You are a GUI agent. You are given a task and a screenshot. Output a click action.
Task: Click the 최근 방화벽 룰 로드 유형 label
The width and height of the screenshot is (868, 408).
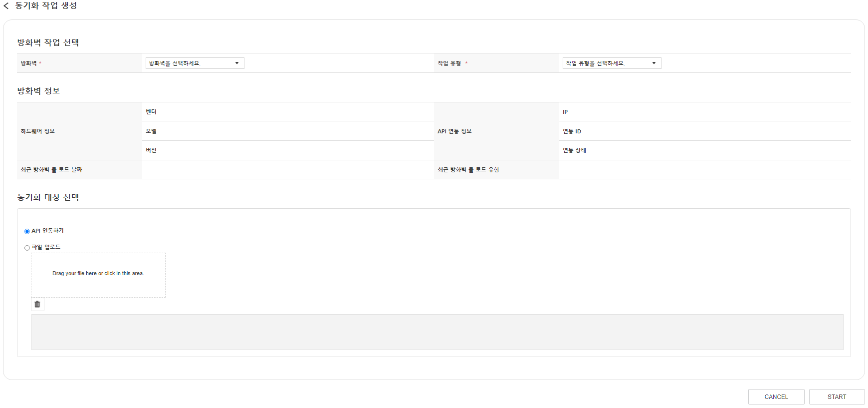(x=468, y=170)
